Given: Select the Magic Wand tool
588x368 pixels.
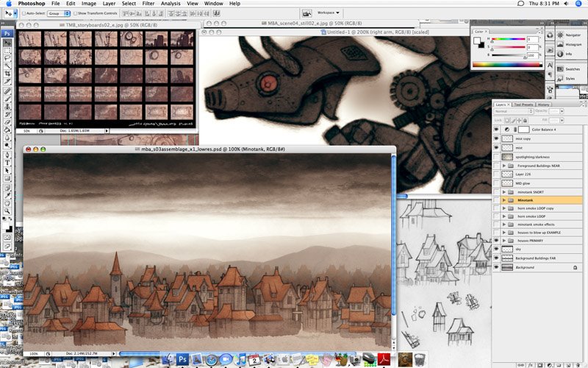Looking at the screenshot, I should (x=7, y=66).
